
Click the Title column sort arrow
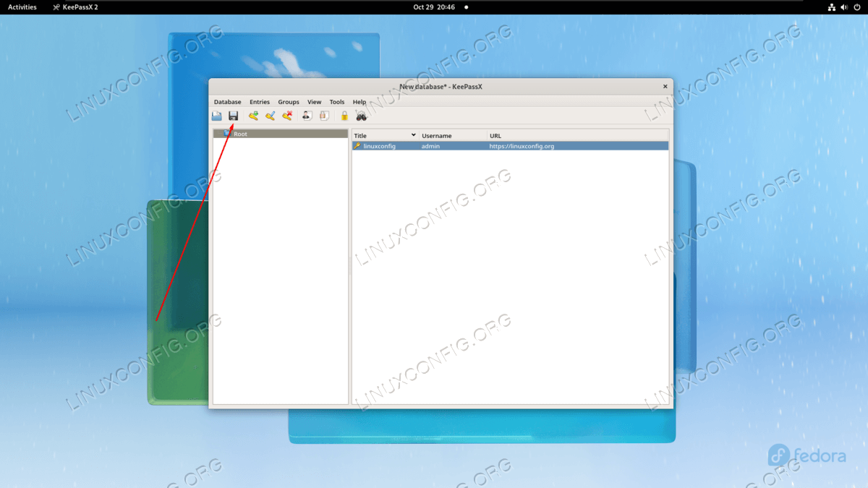pos(414,135)
